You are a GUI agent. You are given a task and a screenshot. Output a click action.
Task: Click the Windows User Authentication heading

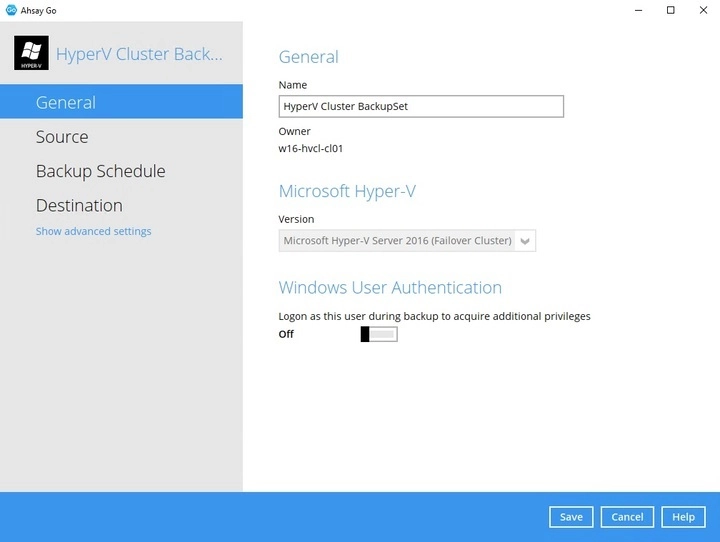click(390, 288)
